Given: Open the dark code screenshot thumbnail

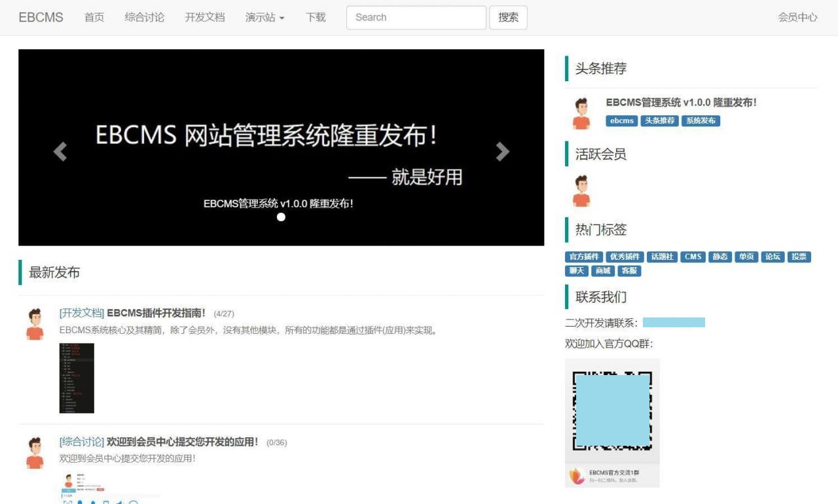Looking at the screenshot, I should 77,378.
